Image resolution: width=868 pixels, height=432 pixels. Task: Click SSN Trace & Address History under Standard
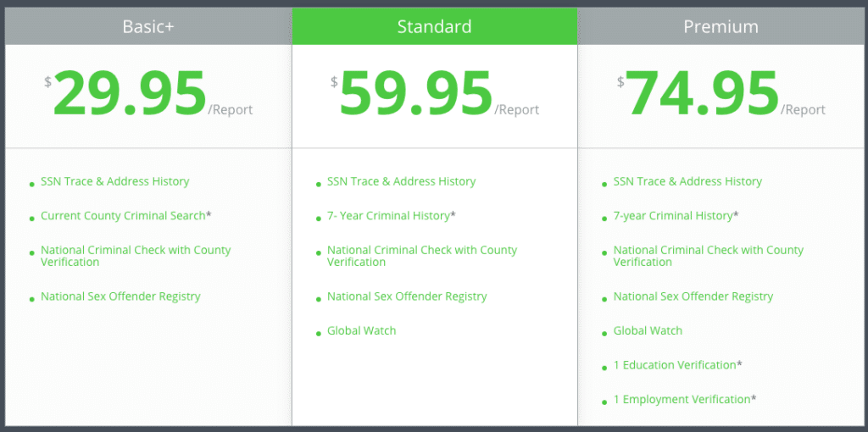(401, 181)
